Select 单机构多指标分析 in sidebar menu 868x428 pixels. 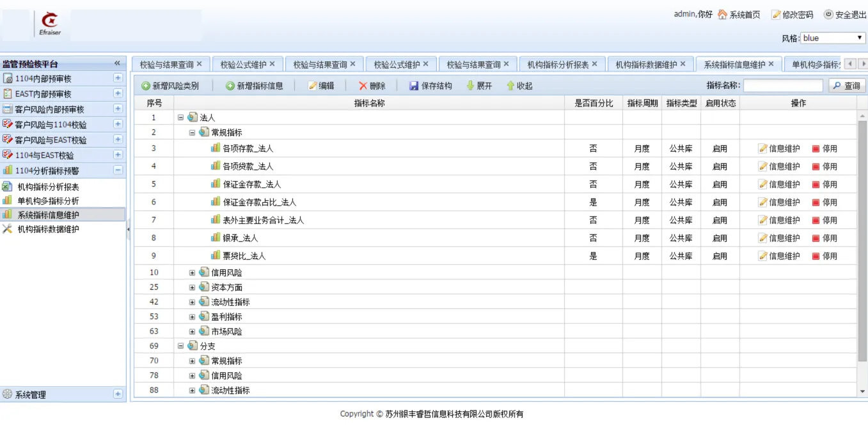coord(48,201)
